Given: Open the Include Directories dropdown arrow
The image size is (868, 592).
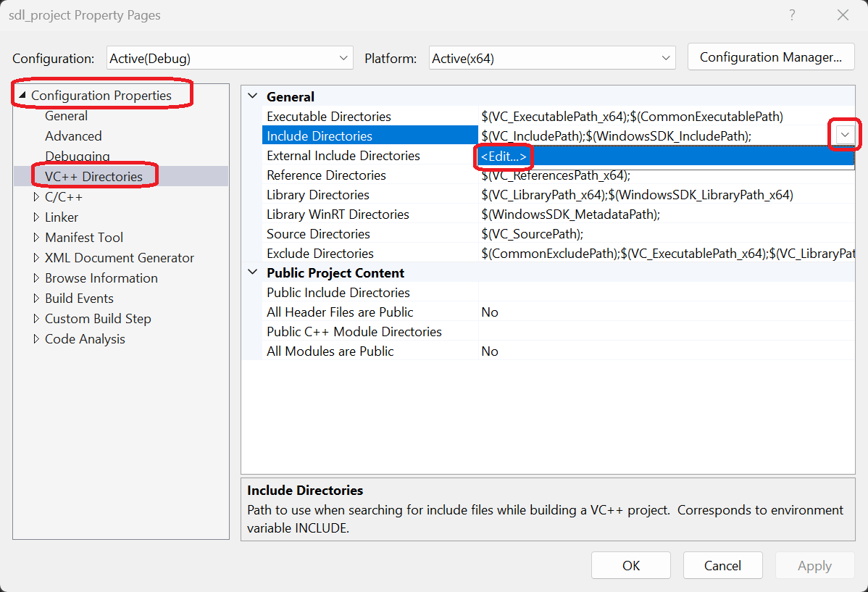Looking at the screenshot, I should click(843, 135).
